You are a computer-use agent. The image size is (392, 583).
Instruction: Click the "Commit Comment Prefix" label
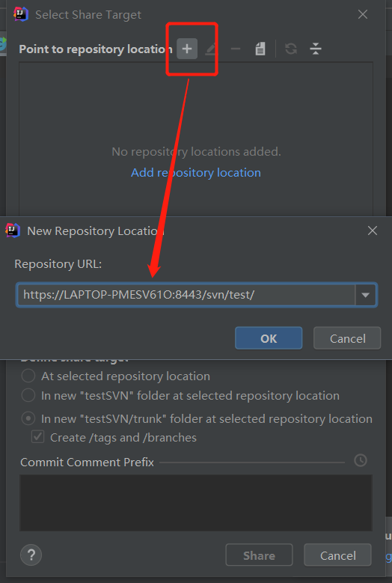(87, 463)
